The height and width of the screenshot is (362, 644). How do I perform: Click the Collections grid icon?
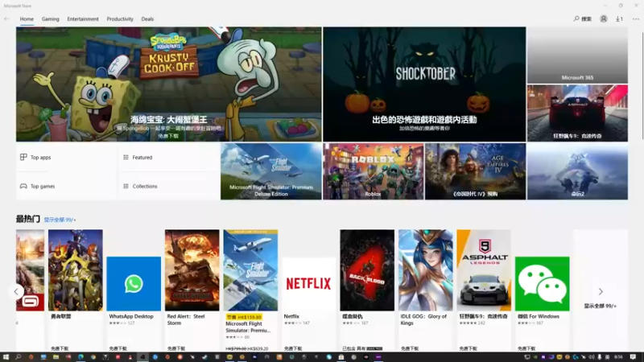126,186
